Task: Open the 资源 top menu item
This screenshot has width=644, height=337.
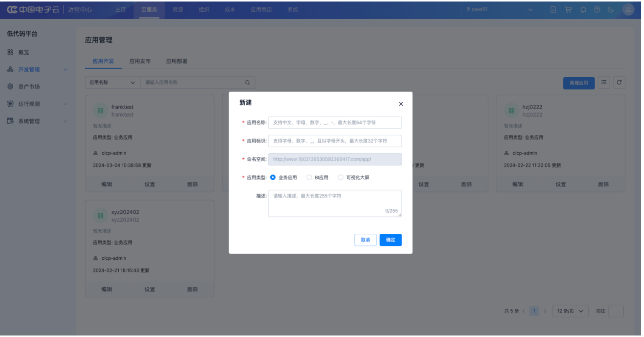Action: pos(179,10)
